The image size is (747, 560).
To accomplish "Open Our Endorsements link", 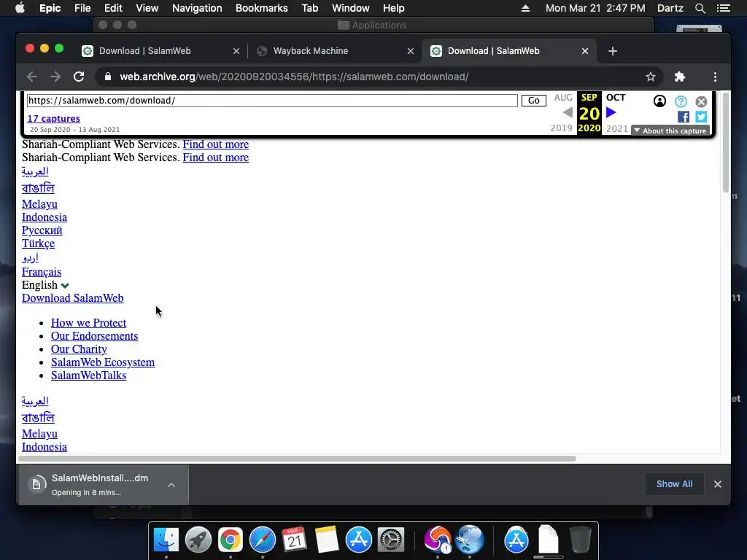I will click(94, 336).
